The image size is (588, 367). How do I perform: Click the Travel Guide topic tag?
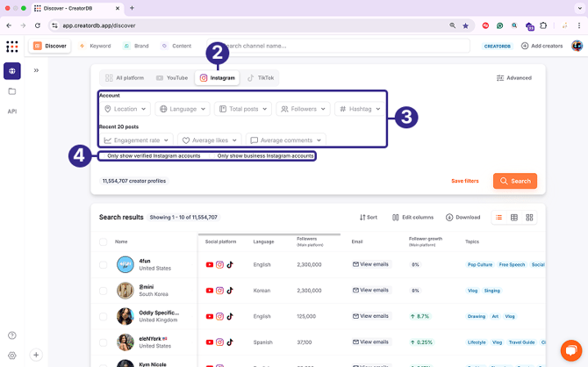click(521, 342)
